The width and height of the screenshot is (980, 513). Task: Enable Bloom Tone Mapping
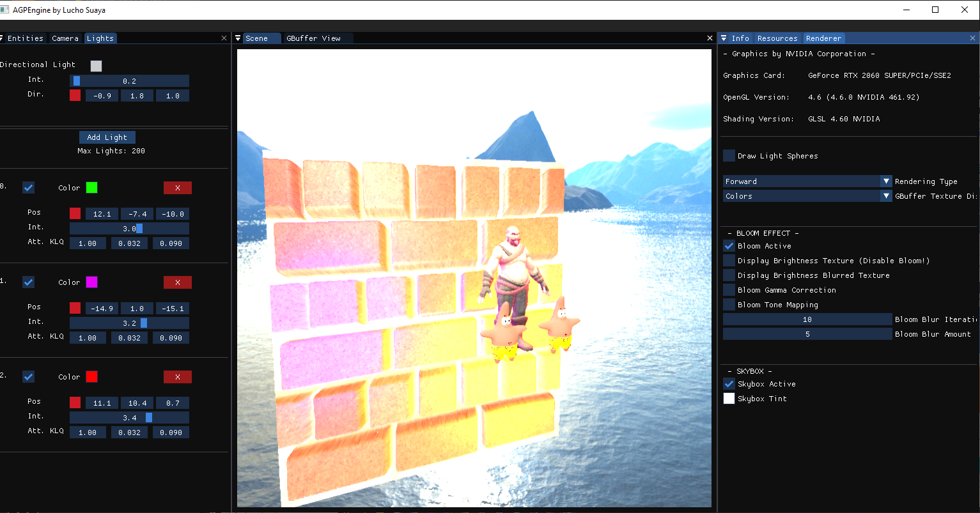point(729,305)
